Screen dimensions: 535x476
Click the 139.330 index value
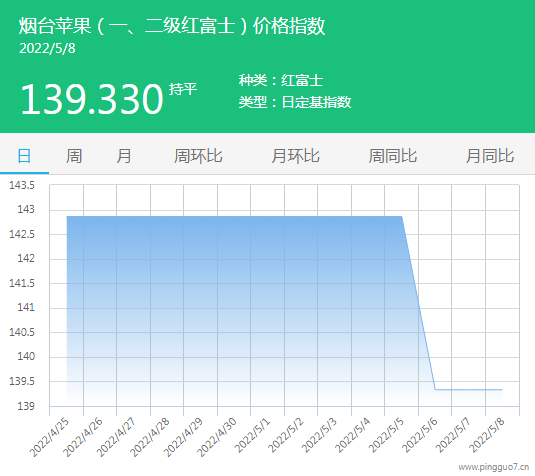(x=92, y=99)
